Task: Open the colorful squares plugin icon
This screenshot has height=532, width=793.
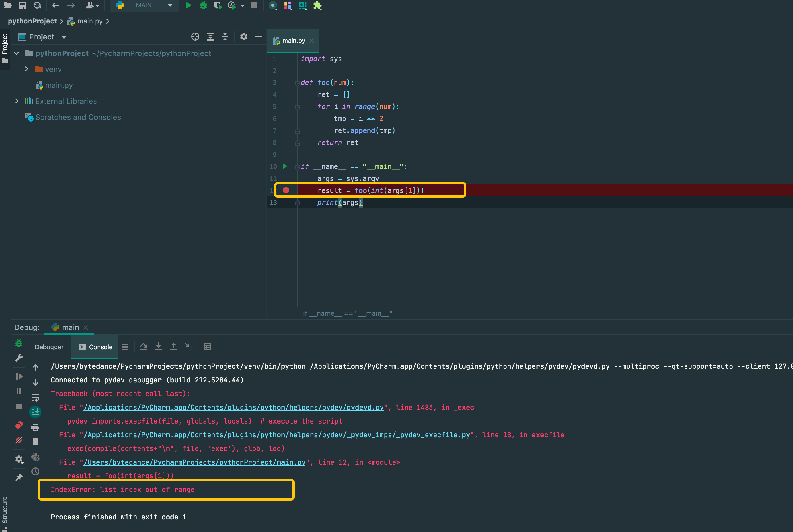Action: (x=288, y=5)
